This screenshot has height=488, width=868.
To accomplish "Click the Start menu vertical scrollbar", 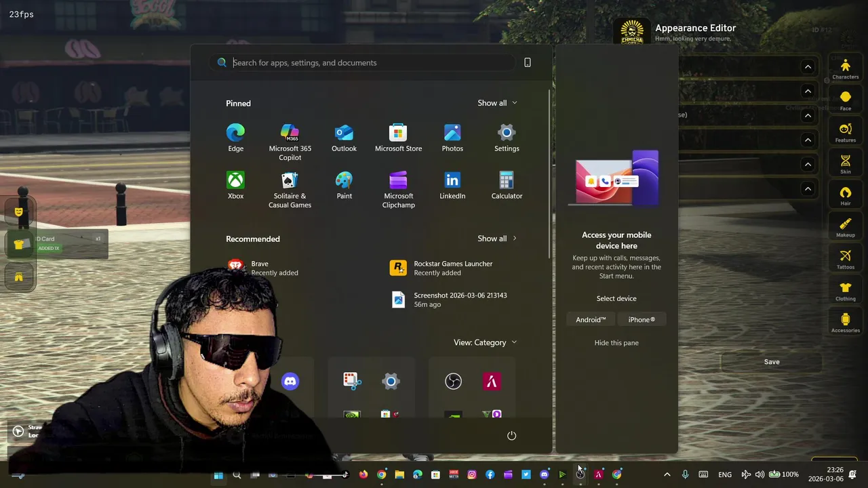I will (549, 174).
